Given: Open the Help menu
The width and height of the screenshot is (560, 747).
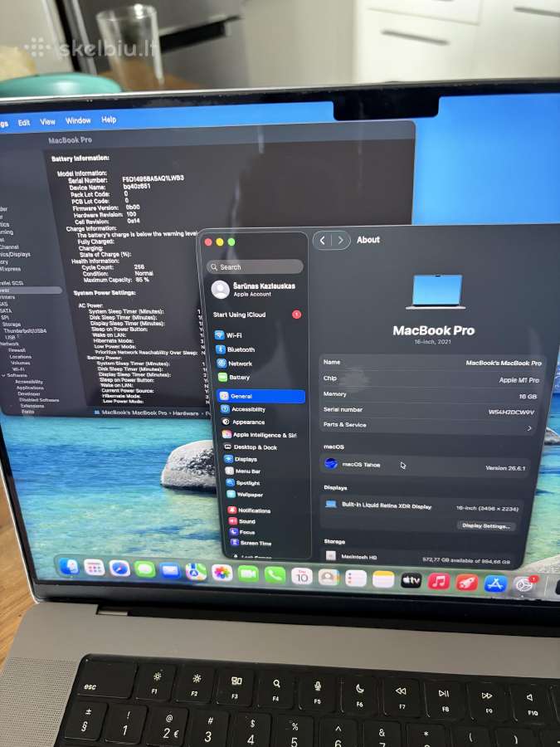Looking at the screenshot, I should (x=109, y=120).
